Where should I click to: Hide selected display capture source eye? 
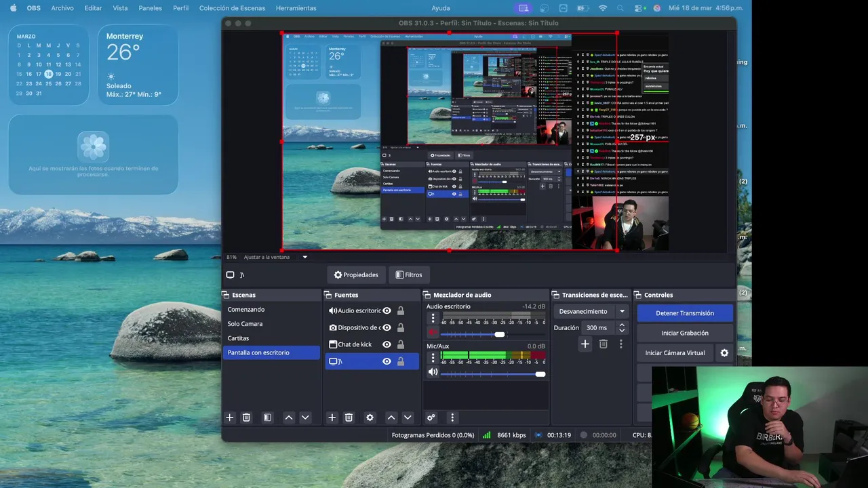pyautogui.click(x=387, y=361)
